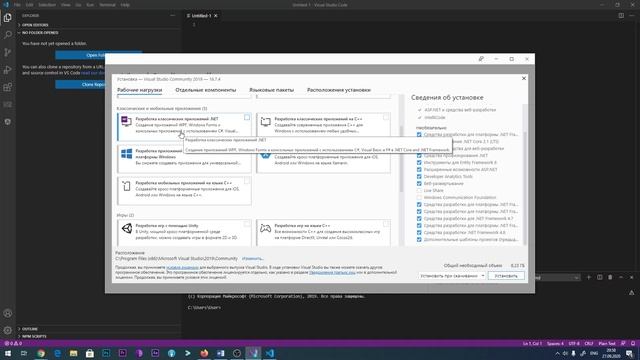Viewport: 640px width, 360px height.
Task: Uncheck the Developer Analytics Tools component
Action: (x=419, y=176)
